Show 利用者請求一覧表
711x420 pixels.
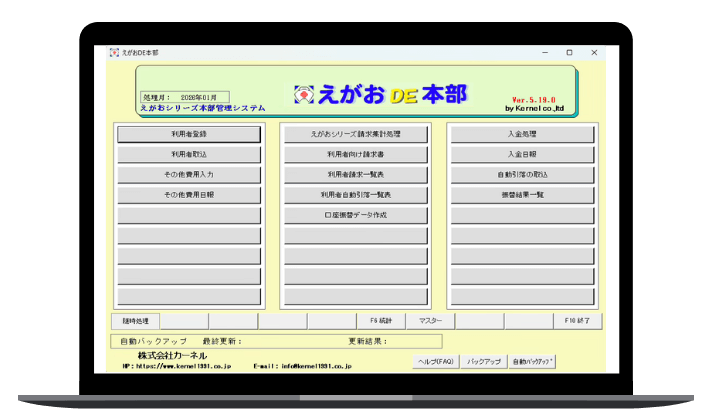pyautogui.click(x=355, y=175)
